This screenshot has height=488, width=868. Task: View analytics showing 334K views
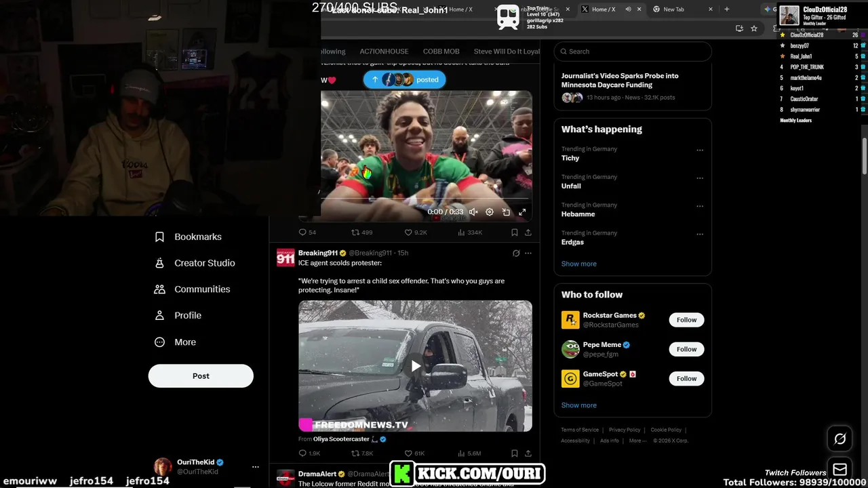coord(470,232)
